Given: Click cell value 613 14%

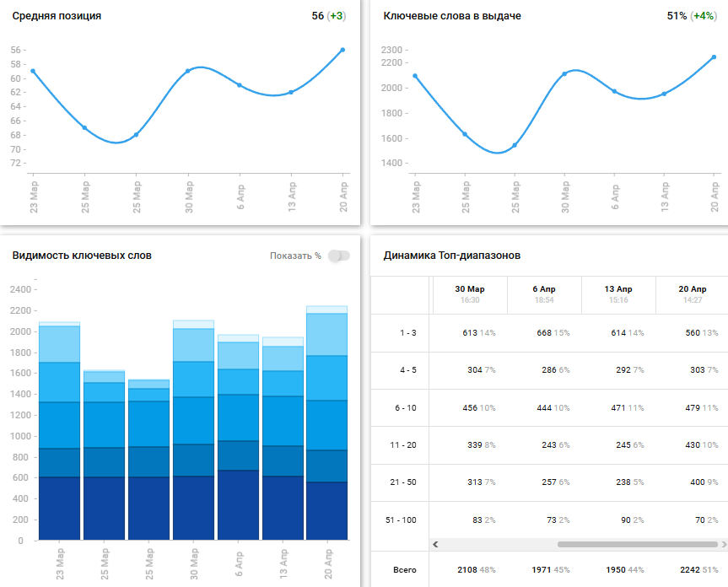Looking at the screenshot, I should [478, 332].
